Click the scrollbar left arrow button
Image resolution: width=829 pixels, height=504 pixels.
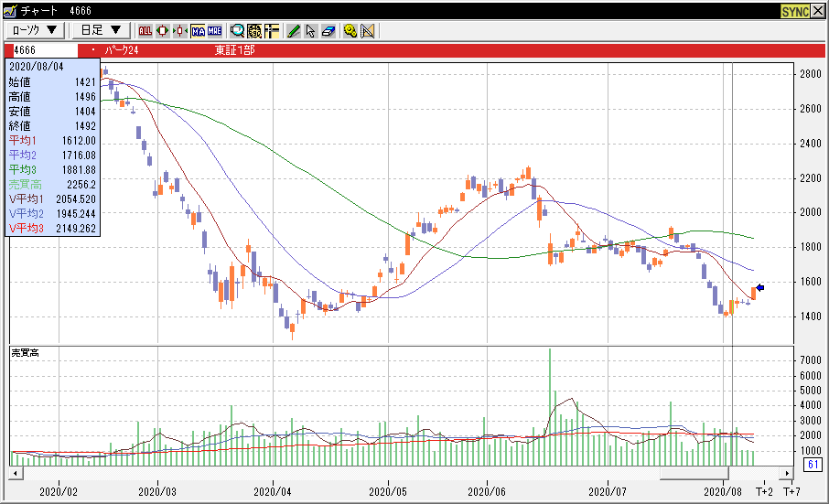(15, 473)
